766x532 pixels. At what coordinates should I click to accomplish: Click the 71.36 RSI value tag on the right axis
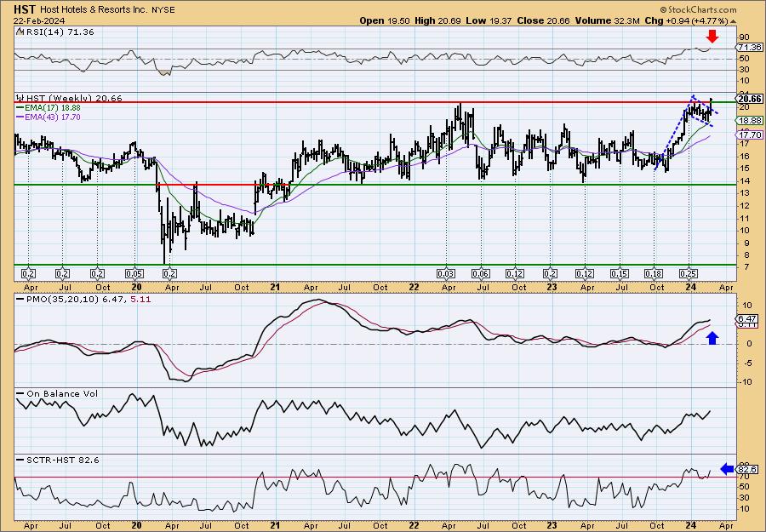coord(749,48)
